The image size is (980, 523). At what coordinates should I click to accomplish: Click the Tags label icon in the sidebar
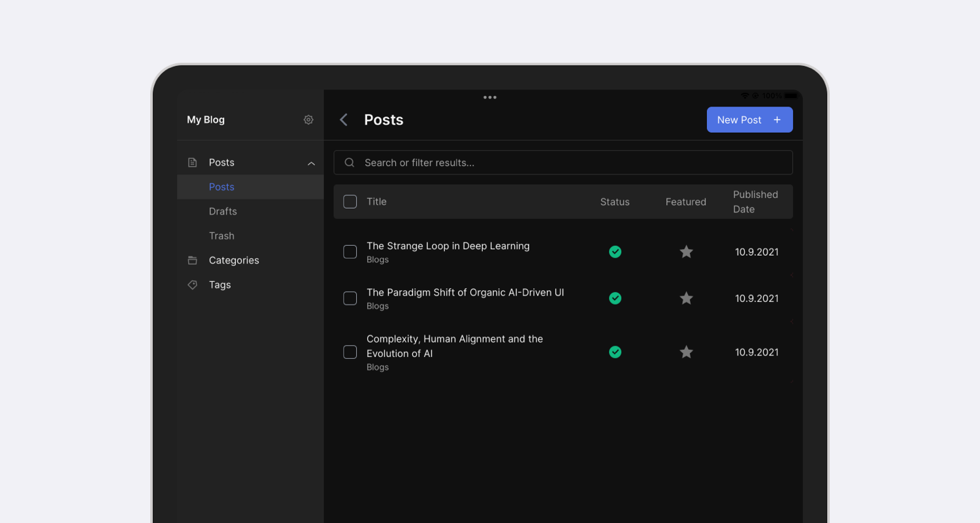click(193, 284)
